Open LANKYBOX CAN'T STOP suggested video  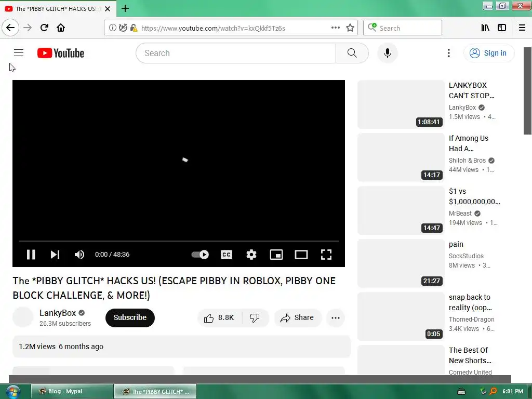click(x=471, y=90)
